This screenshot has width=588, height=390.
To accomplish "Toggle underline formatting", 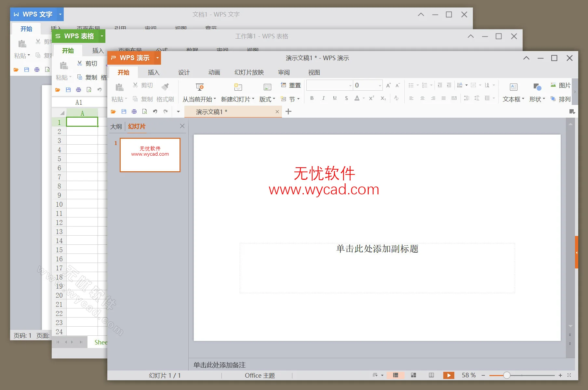I will pyautogui.click(x=335, y=98).
